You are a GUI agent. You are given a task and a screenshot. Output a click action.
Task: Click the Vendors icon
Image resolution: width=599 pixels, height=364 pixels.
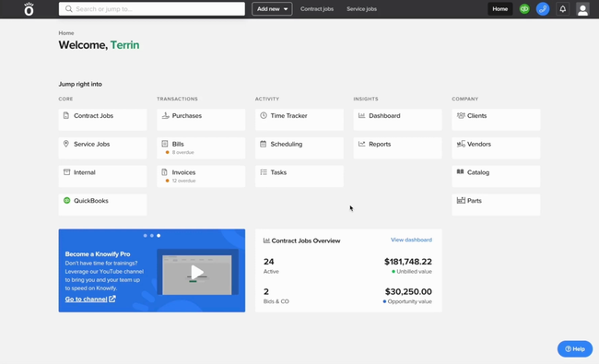pos(461,144)
